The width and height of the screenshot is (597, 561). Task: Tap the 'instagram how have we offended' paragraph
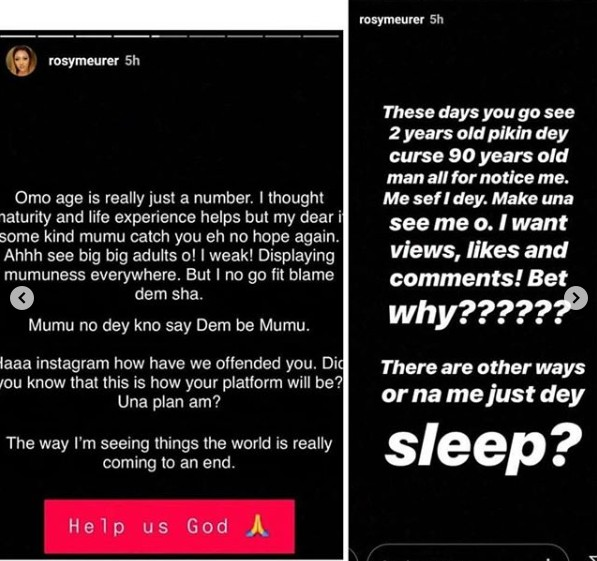(171, 382)
